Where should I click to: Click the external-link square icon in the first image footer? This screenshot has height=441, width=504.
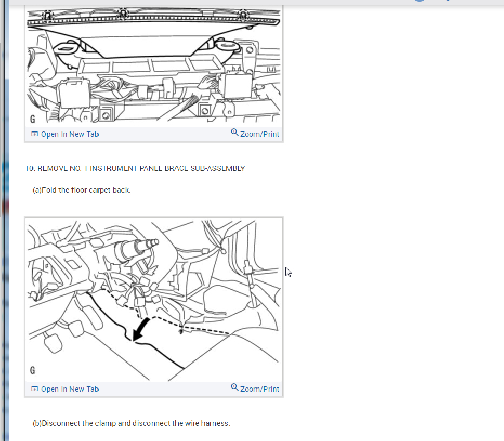[34, 133]
